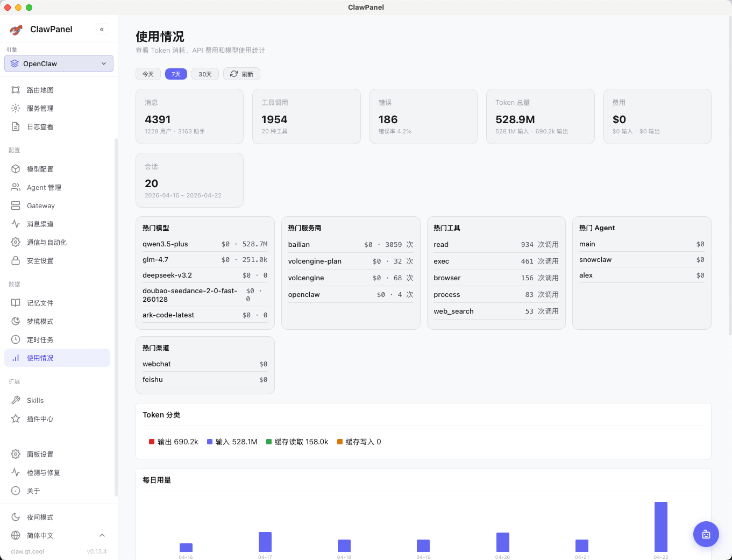Go to Agent 管理 page
Screen dimensions: 732x560
44,187
